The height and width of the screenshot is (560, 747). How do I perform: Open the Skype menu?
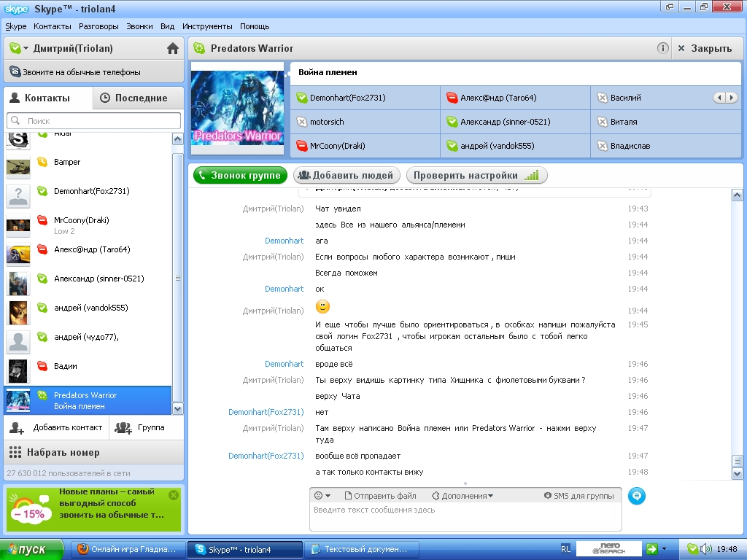pyautogui.click(x=16, y=26)
